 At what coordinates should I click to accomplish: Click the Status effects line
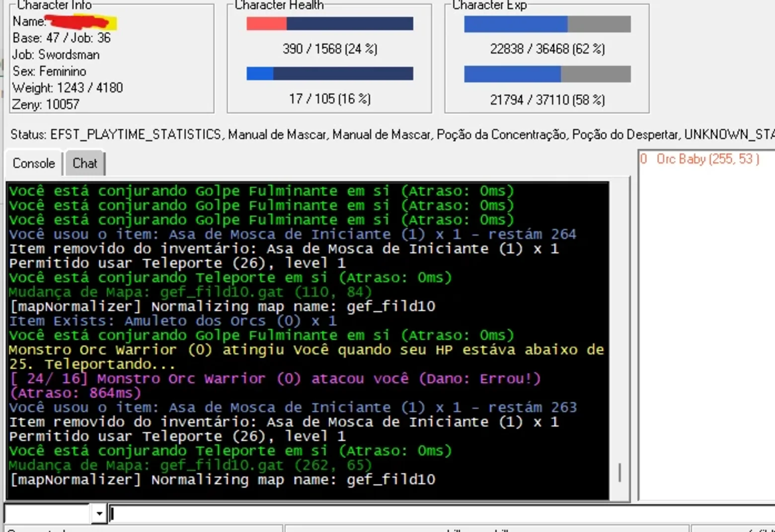tap(392, 135)
